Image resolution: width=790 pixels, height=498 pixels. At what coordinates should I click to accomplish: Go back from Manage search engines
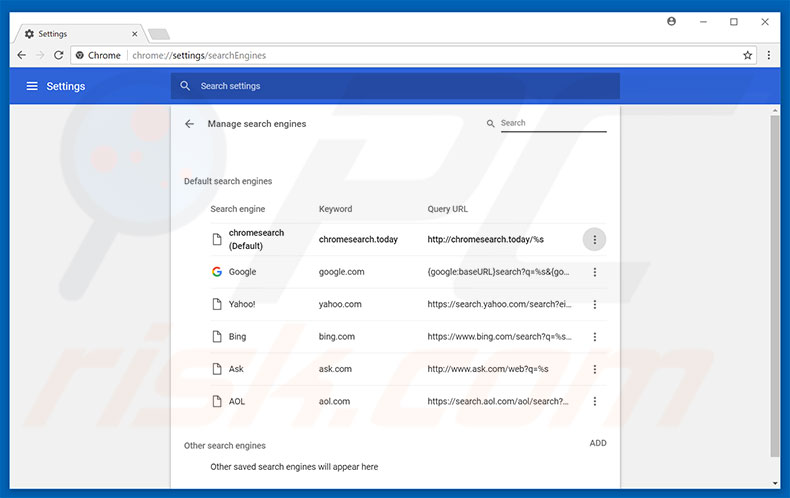[x=189, y=124]
